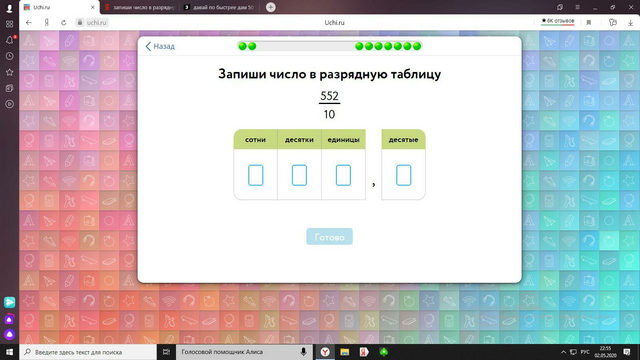This screenshot has height=360, width=640.
Task: Open the services grid in sidebar
Action: pyautogui.click(x=9, y=24)
